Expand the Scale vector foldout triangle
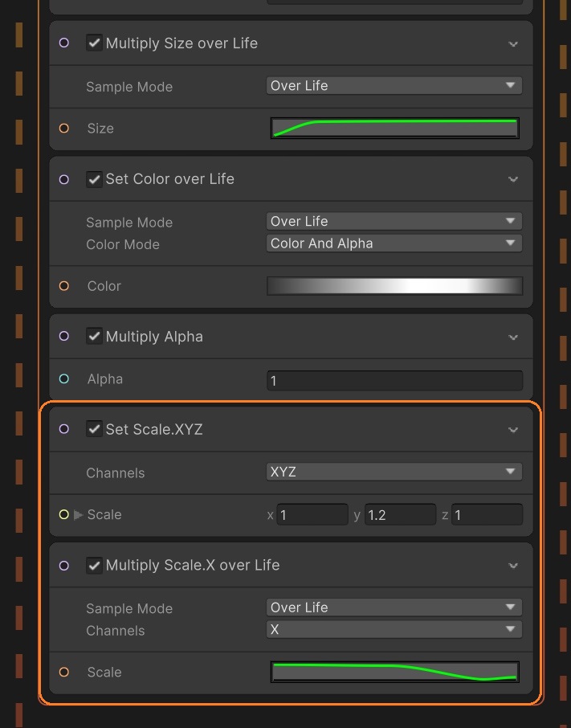571x728 pixels. [79, 514]
